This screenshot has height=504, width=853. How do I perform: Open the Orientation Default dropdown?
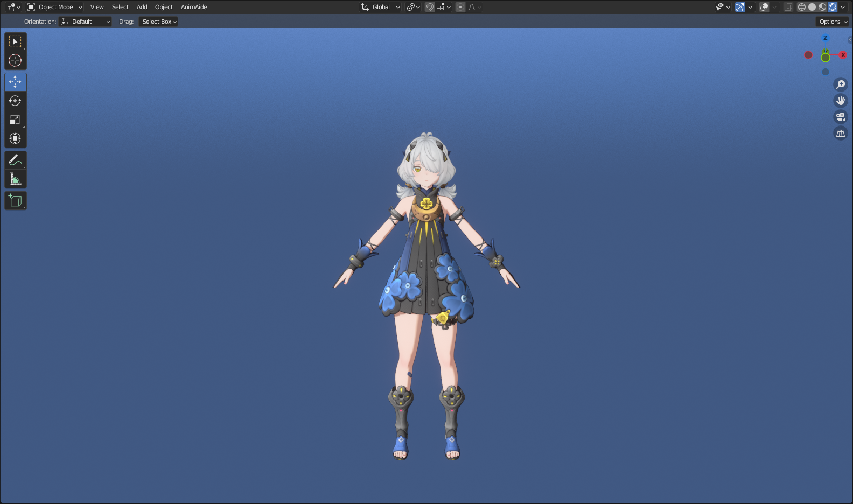click(x=86, y=22)
